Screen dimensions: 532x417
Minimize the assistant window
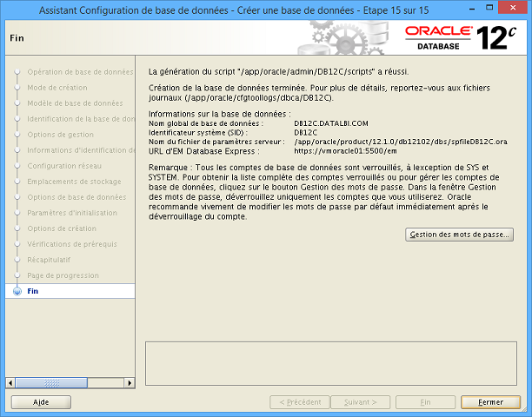point(472,9)
